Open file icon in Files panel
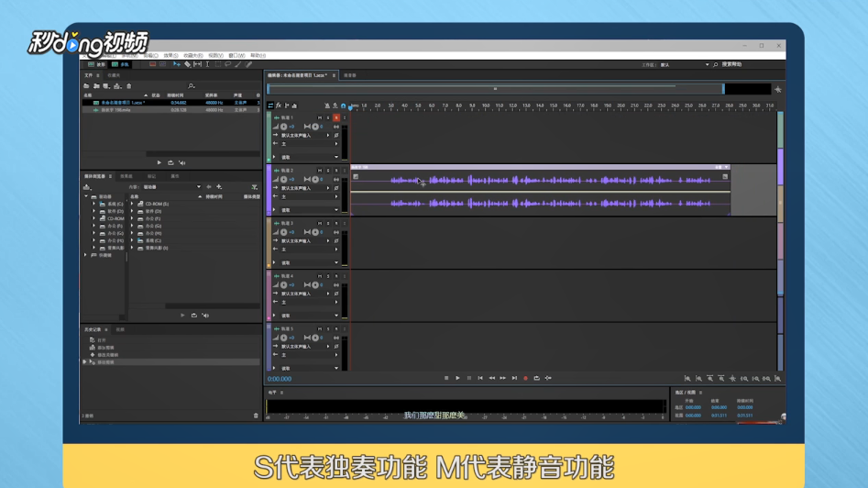This screenshot has width=868, height=488. click(86, 86)
